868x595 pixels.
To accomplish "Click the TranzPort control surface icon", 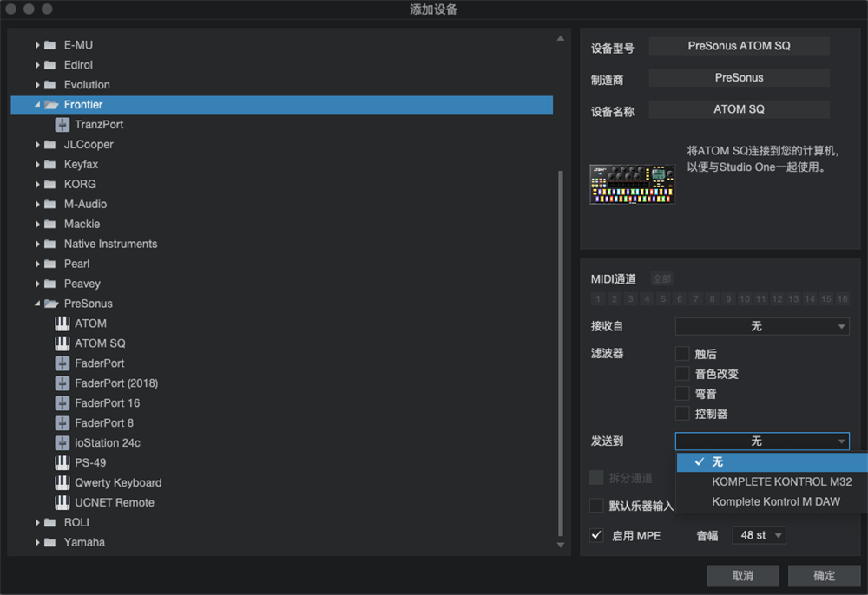I will point(62,124).
